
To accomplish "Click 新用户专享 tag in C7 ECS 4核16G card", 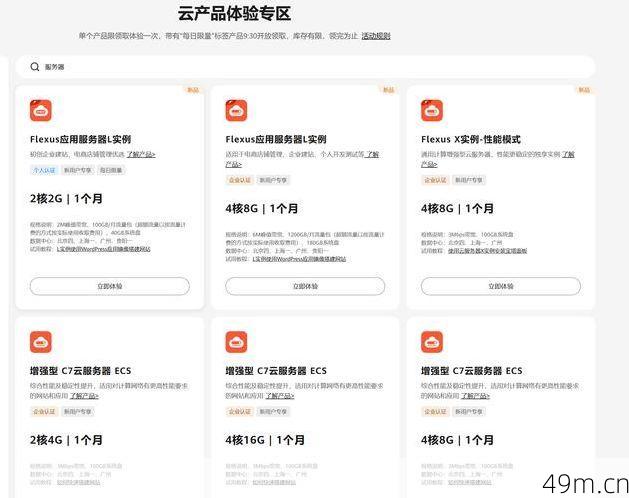I will point(273,411).
